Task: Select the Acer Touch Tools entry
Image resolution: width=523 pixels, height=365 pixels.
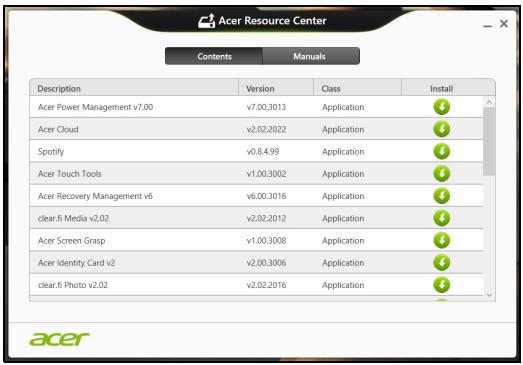Action: tap(70, 174)
